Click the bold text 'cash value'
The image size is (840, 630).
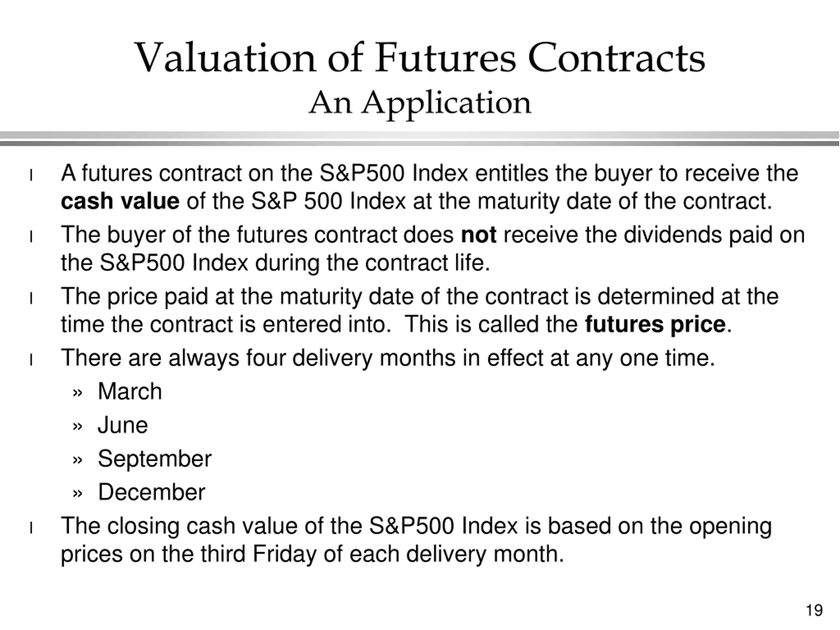pyautogui.click(x=120, y=201)
